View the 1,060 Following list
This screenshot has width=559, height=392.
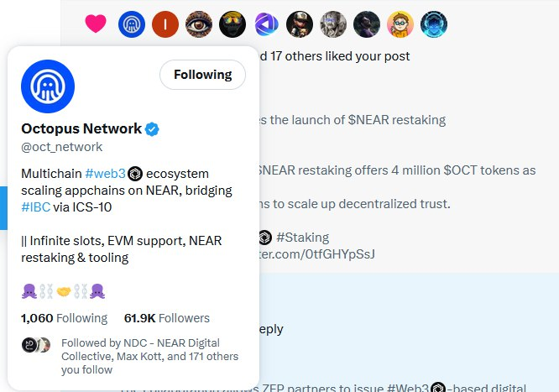[x=64, y=318]
